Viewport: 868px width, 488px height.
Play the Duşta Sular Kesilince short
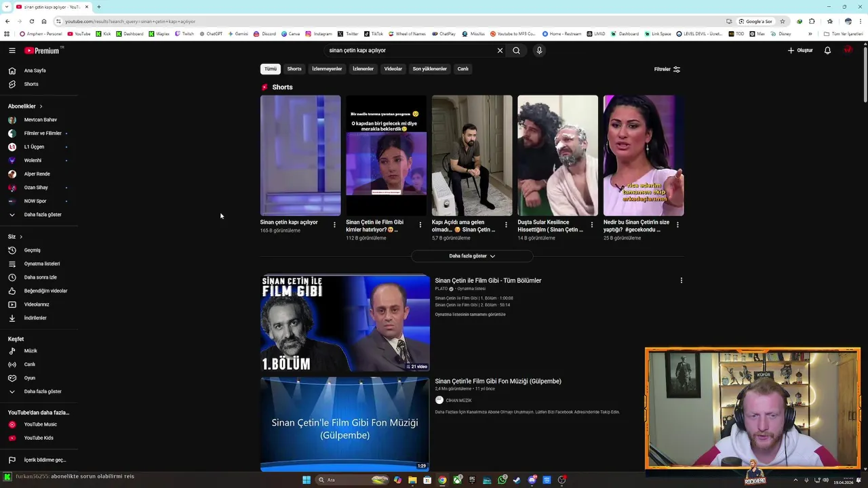(557, 155)
